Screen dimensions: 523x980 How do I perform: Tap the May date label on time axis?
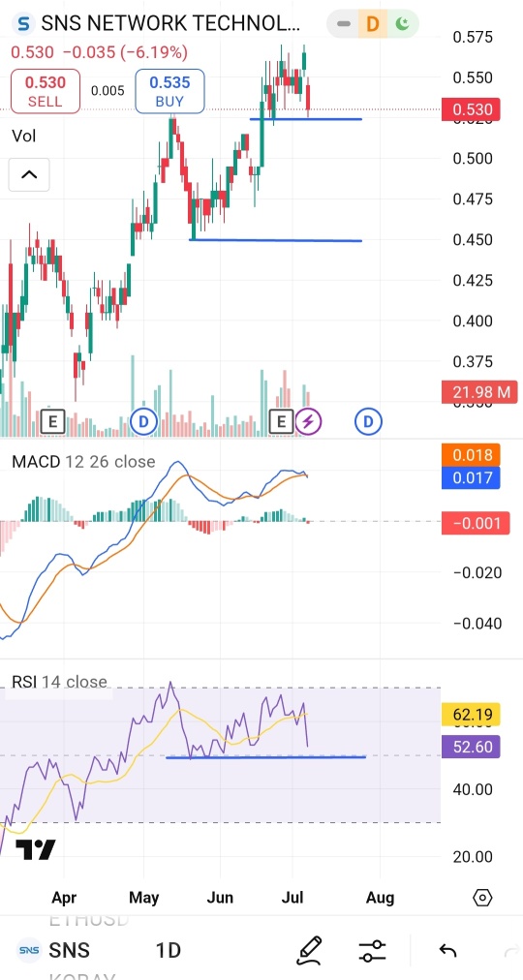click(143, 898)
